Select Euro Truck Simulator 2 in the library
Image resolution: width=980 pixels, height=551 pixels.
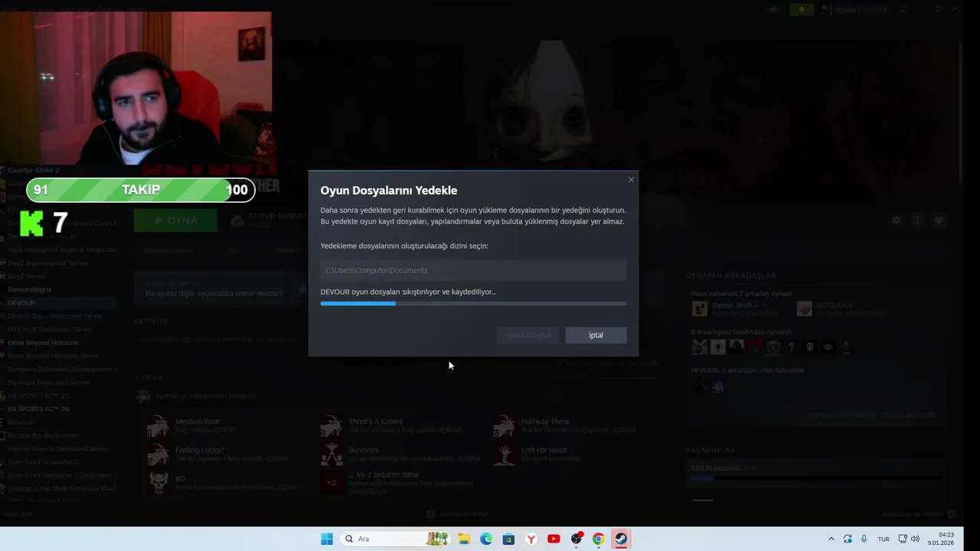tap(43, 462)
